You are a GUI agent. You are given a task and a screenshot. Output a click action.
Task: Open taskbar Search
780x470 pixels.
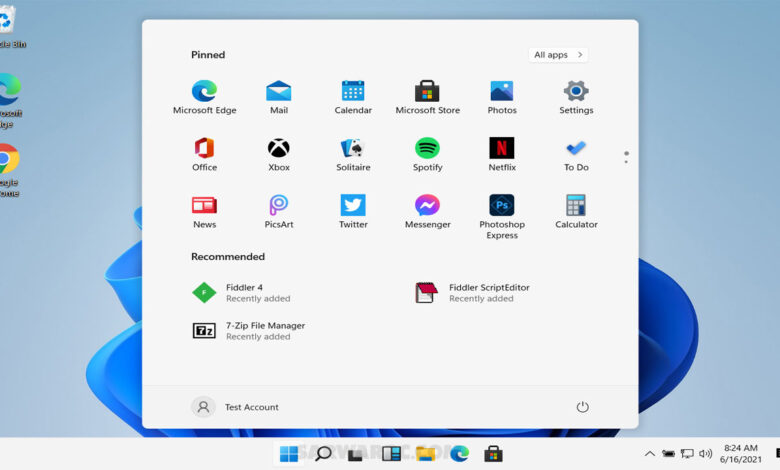[x=323, y=454]
